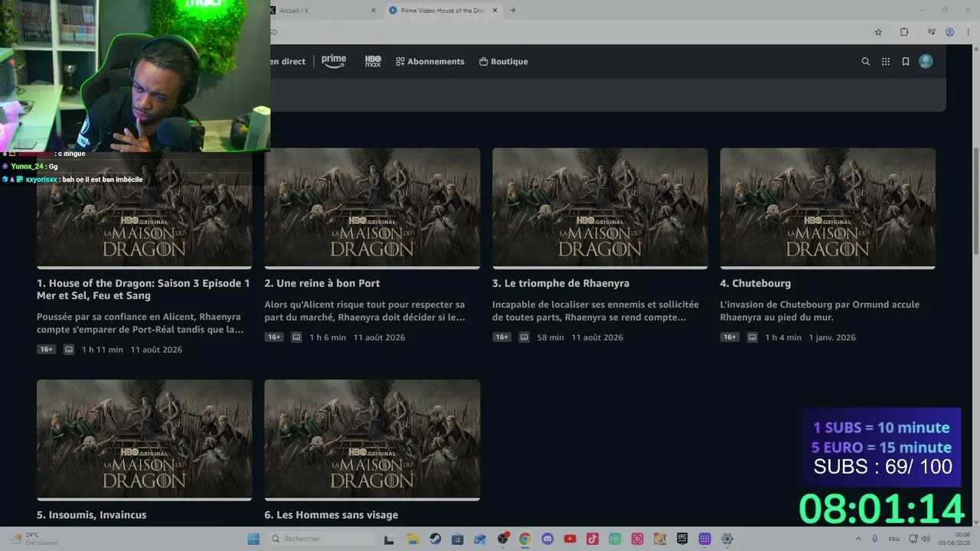Click the description 'Incapable de localiser ses ennemis'
The height and width of the screenshot is (551, 980).
[596, 311]
